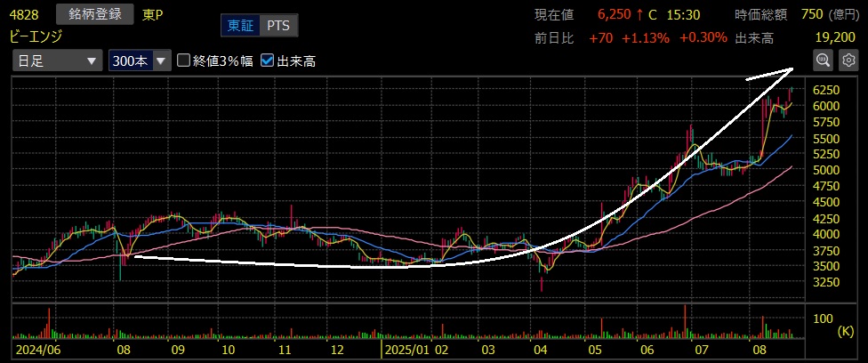
Task: Switch to the PTS market tab
Action: click(278, 26)
